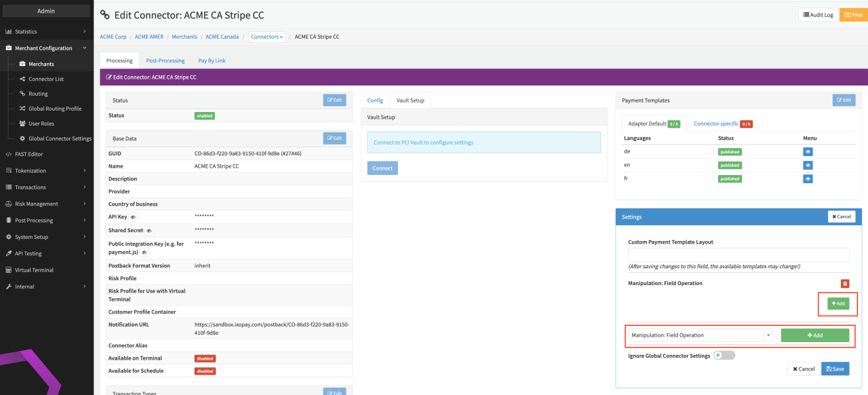Open the Connectors breadcrumb dropdown
The width and height of the screenshot is (868, 395).
267,37
